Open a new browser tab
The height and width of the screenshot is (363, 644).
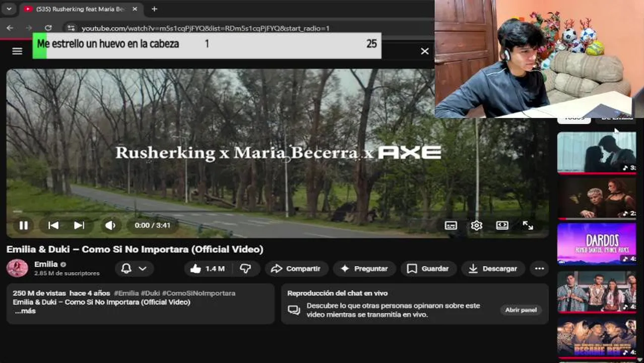pyautogui.click(x=154, y=9)
